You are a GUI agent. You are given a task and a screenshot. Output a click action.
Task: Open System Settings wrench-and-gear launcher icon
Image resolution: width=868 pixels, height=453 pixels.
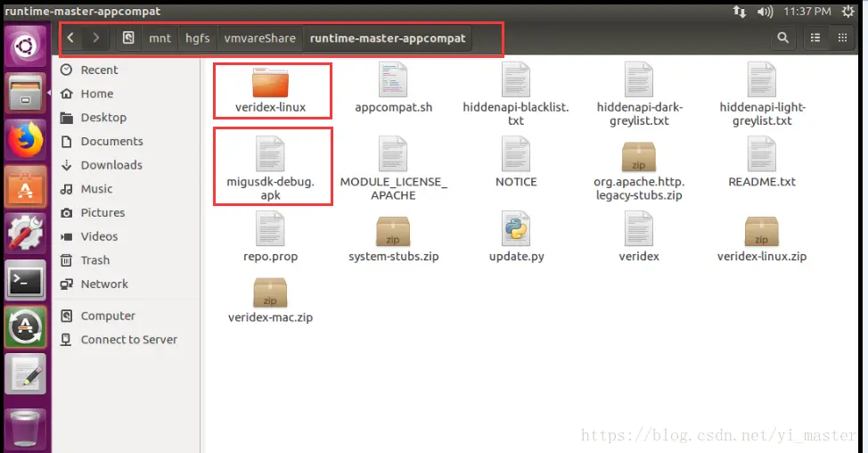(x=25, y=233)
